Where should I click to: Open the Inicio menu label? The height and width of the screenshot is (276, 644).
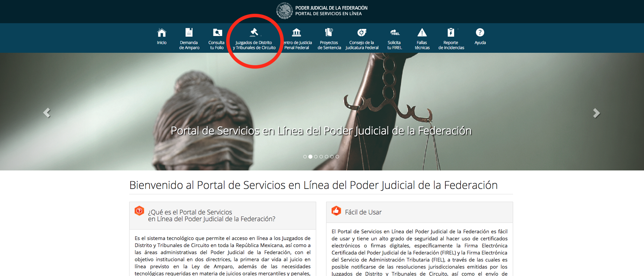[162, 43]
